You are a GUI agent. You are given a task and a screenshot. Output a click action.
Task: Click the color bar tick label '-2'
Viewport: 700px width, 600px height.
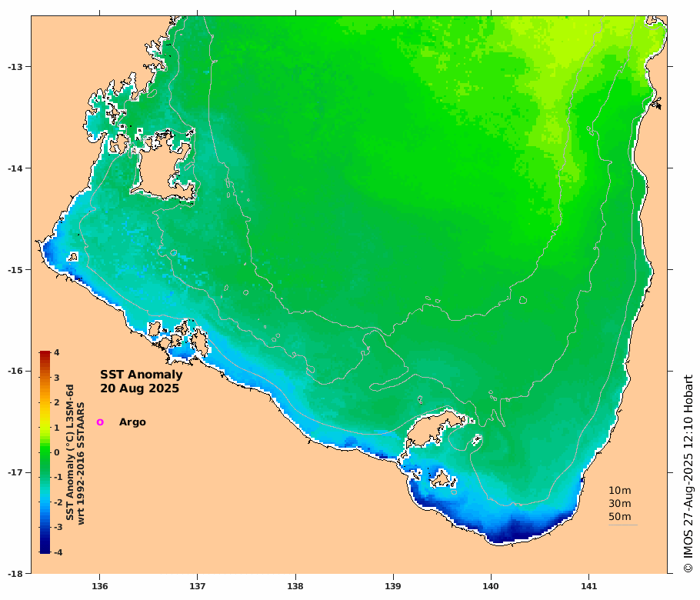click(x=58, y=502)
